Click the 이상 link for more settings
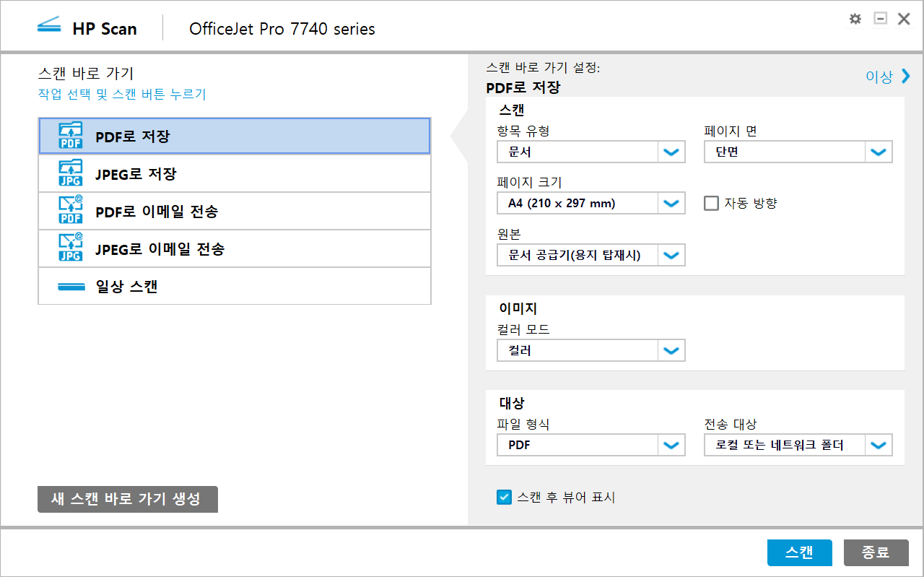This screenshot has height=577, width=924. point(879,77)
